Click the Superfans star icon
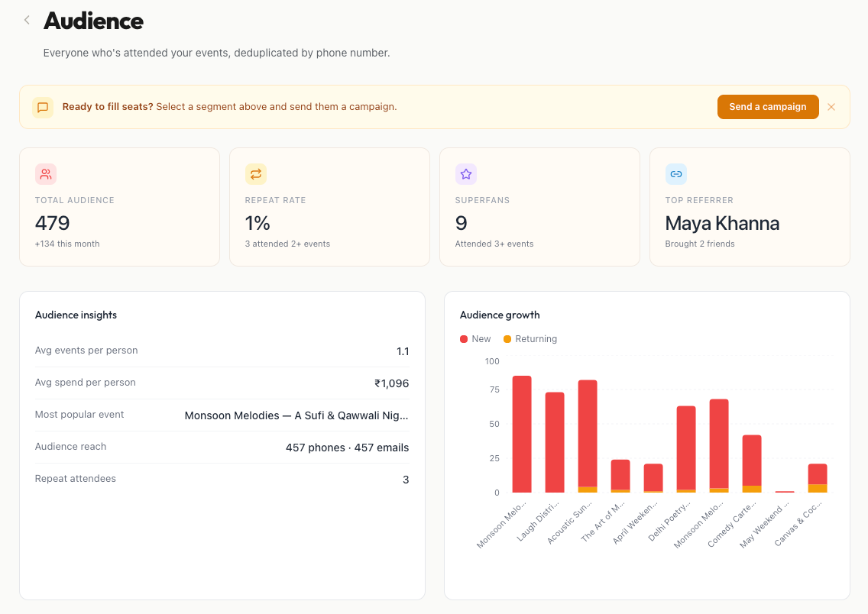Image resolution: width=868 pixels, height=614 pixels. coord(466,174)
